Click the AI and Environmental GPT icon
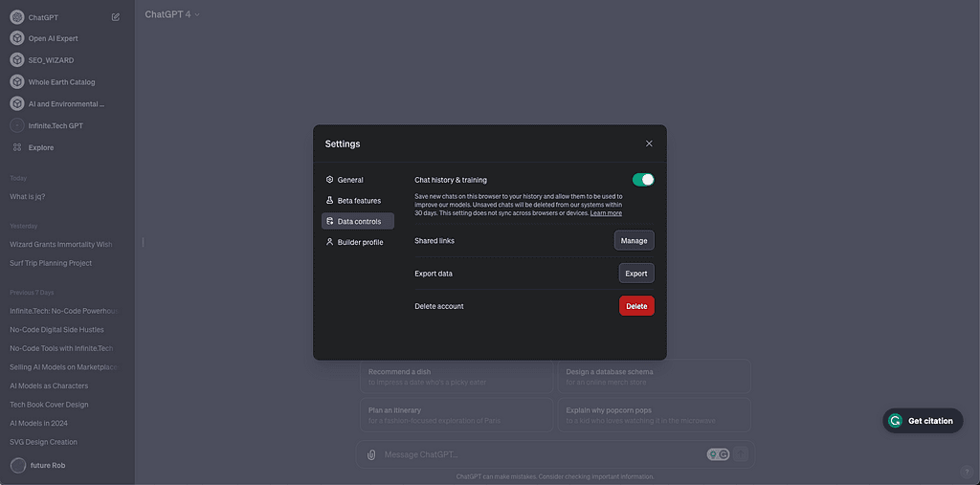This screenshot has height=485, width=980. point(17,103)
